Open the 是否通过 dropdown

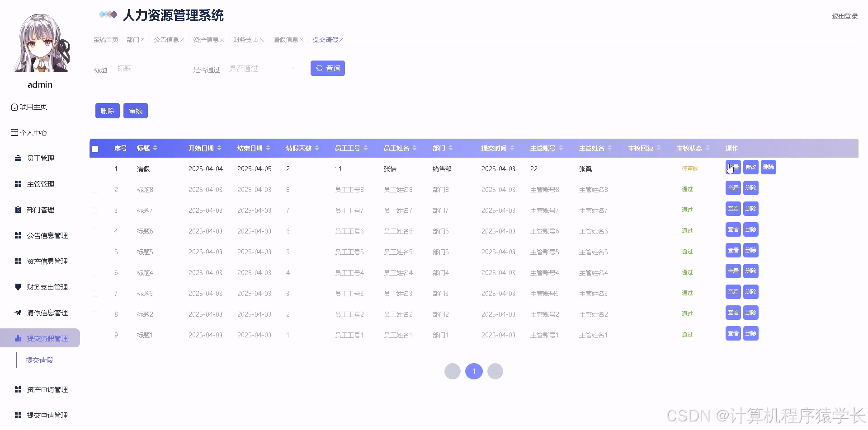pyautogui.click(x=262, y=68)
